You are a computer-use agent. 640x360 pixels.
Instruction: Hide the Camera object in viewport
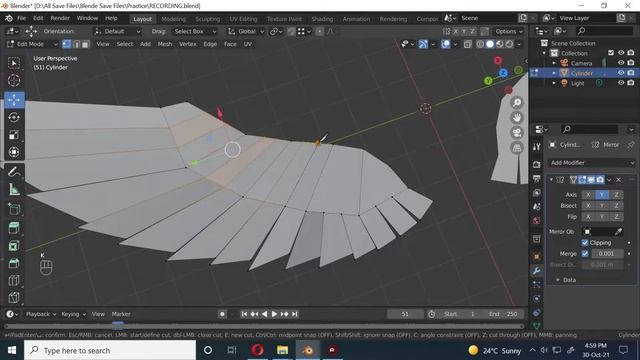tap(621, 63)
